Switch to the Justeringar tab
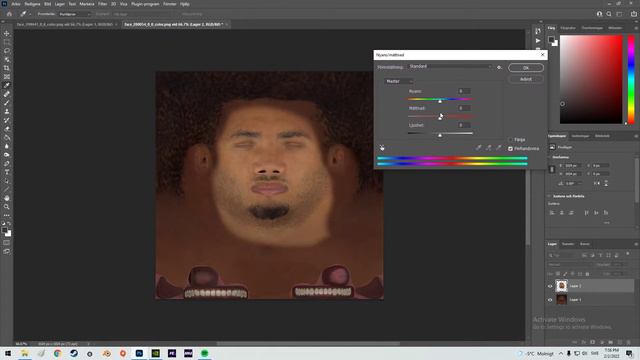 pos(580,136)
